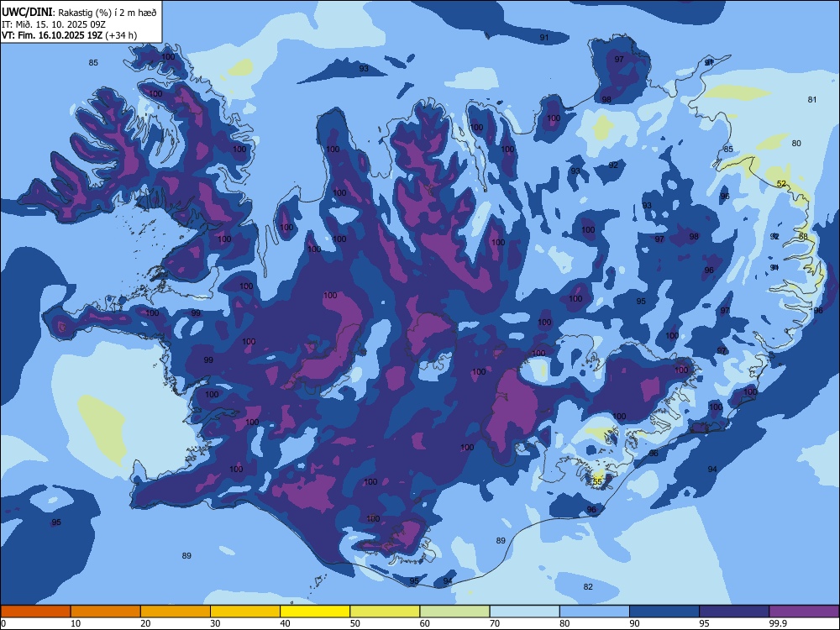Image resolution: width=840 pixels, height=630 pixels.
Task: Choose the pale blue 70–80 legend swatch
Action: [x=525, y=612]
